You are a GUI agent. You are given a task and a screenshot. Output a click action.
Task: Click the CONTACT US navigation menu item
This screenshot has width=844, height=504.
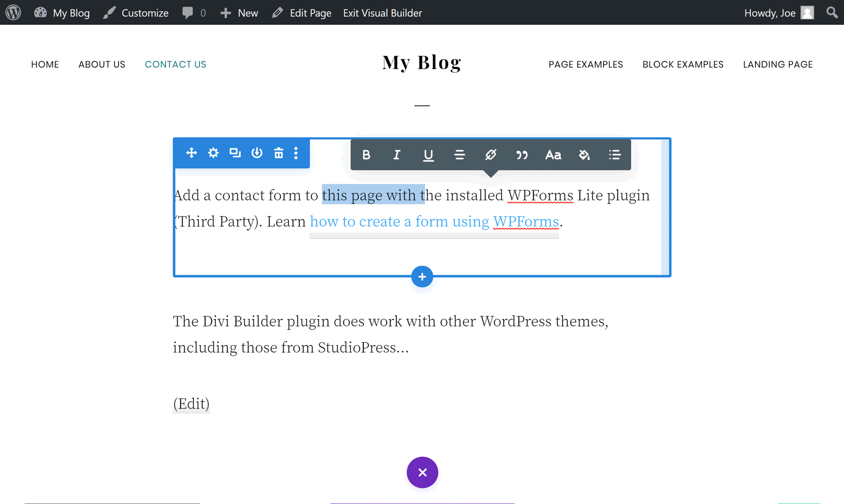point(175,64)
